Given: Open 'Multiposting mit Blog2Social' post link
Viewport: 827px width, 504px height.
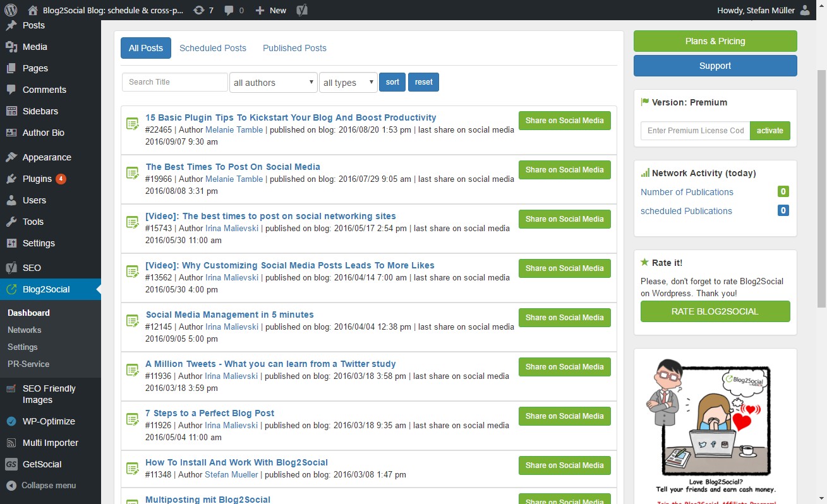Looking at the screenshot, I should (x=208, y=500).
